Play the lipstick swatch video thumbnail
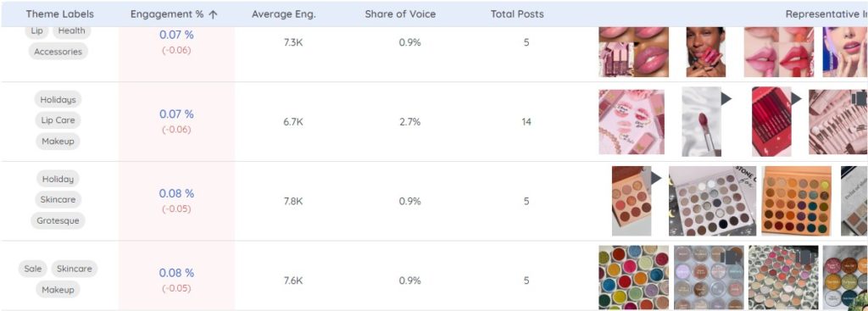Image resolution: width=868 pixels, height=311 pixels. coord(701,122)
